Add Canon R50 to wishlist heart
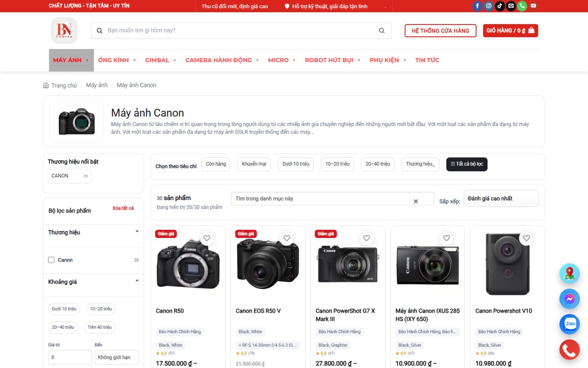The width and height of the screenshot is (588, 368). [207, 238]
